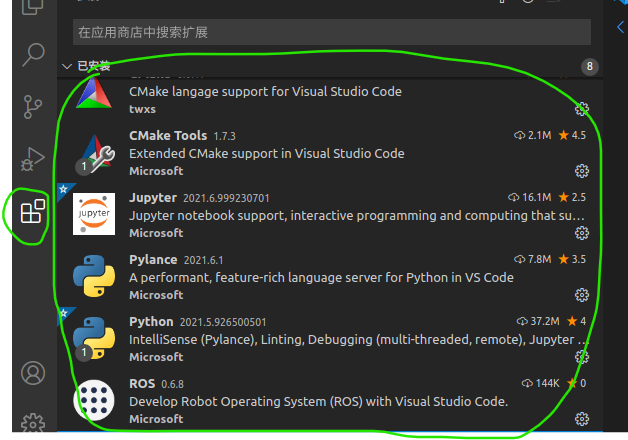Click Pylance language server description
The image size is (628, 440).
tap(321, 278)
